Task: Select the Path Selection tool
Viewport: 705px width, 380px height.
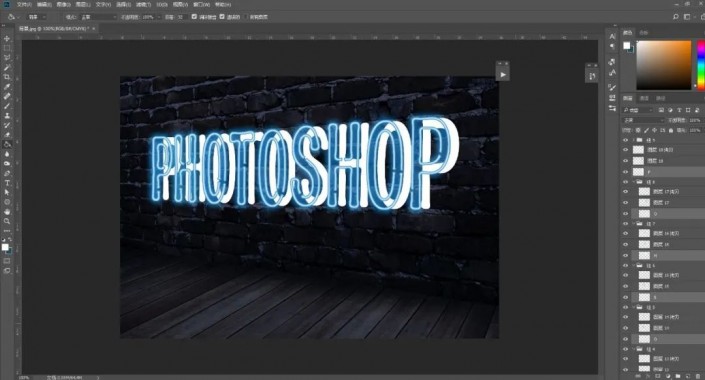Action: coord(7,192)
